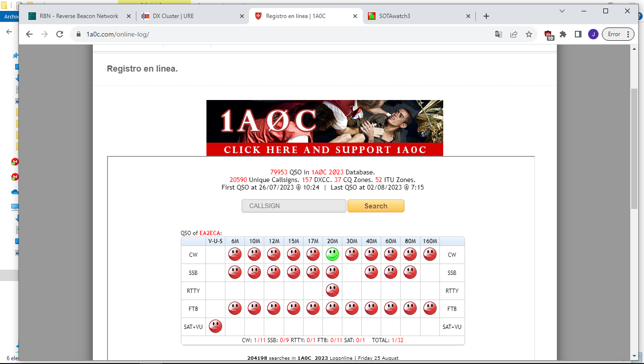This screenshot has height=364, width=644.
Task: Bookmark this page with the star icon
Action: point(529,34)
